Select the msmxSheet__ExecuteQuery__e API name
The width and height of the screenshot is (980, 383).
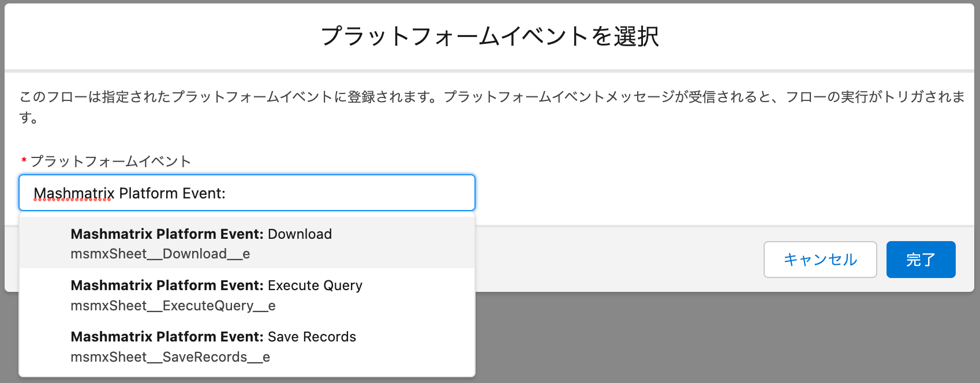[173, 306]
